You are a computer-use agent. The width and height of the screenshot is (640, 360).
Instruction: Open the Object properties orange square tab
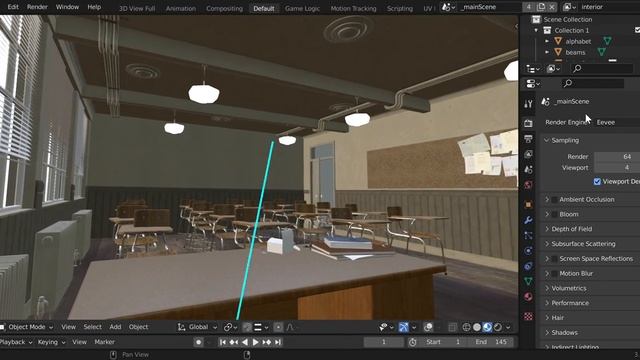(x=528, y=204)
